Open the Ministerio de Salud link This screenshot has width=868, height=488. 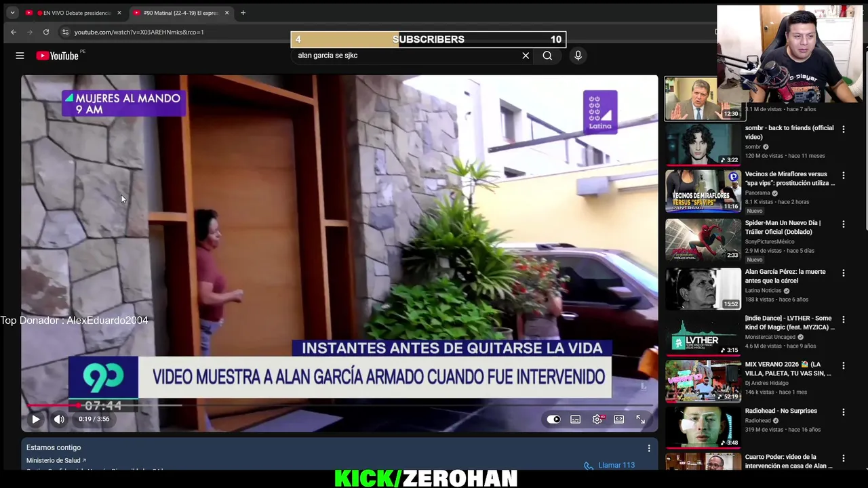pos(56,461)
